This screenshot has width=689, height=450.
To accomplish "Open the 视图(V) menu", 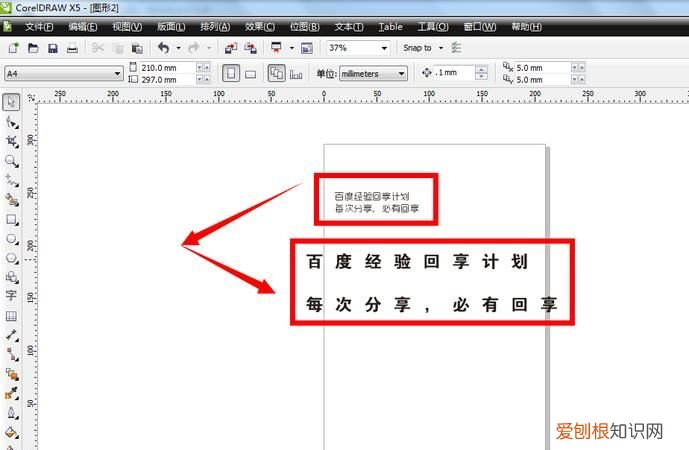I will [127, 27].
